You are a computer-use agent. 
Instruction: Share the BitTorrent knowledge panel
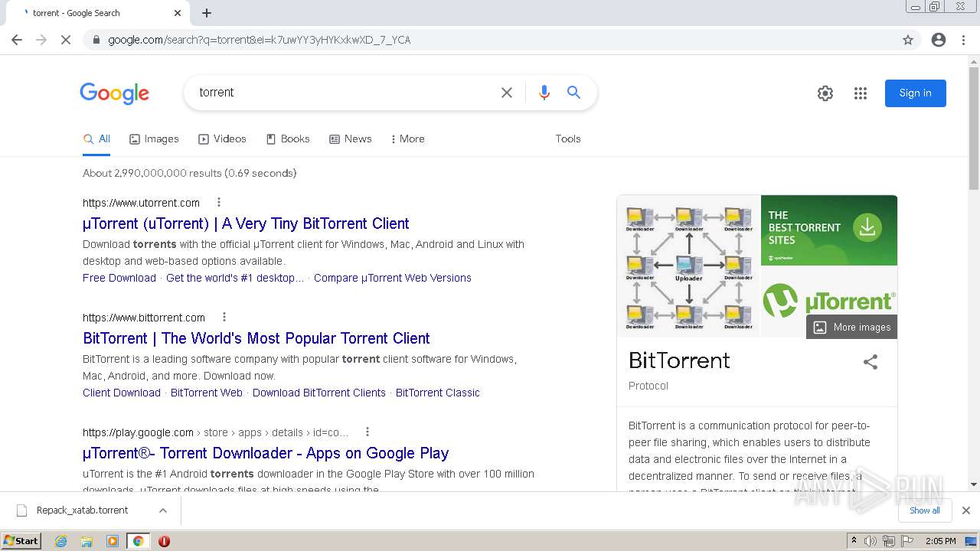pyautogui.click(x=871, y=362)
